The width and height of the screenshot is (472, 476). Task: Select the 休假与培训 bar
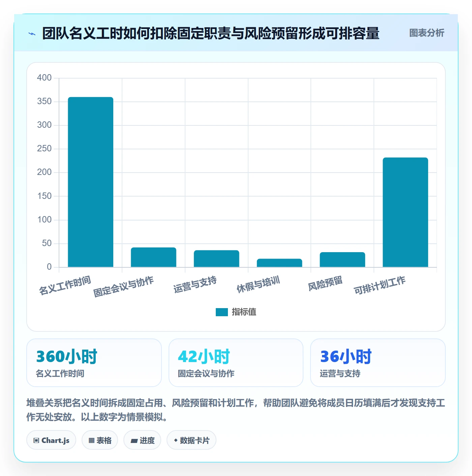pyautogui.click(x=279, y=263)
